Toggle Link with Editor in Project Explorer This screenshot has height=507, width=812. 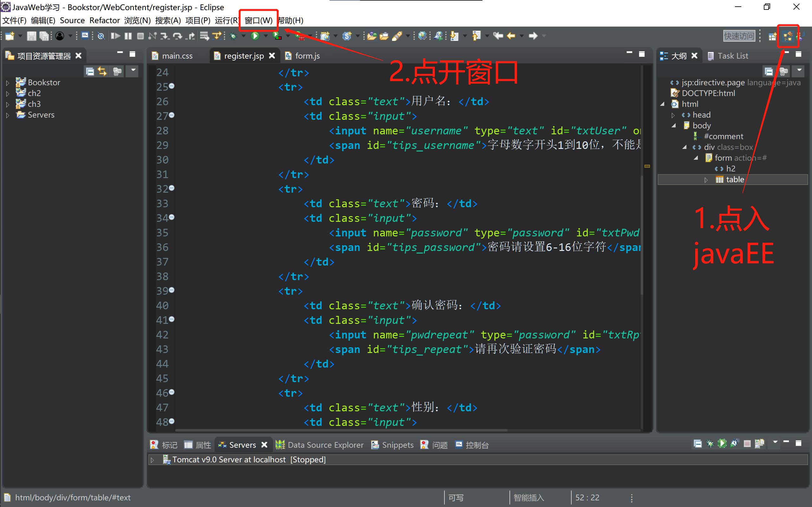[102, 71]
